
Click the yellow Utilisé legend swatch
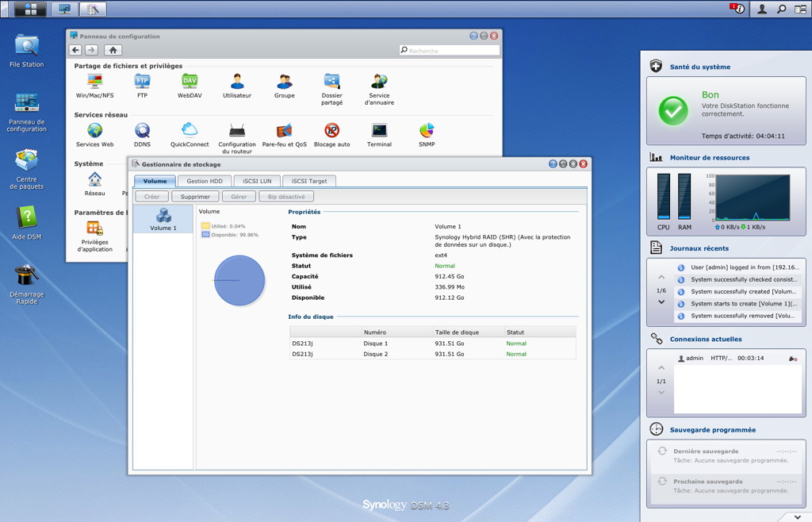point(205,226)
